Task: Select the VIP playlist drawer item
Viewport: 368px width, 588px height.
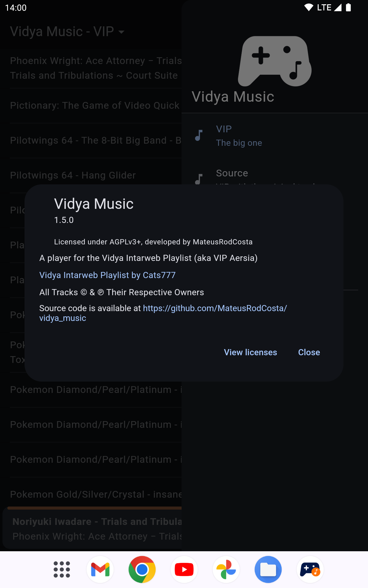Action: point(239,136)
